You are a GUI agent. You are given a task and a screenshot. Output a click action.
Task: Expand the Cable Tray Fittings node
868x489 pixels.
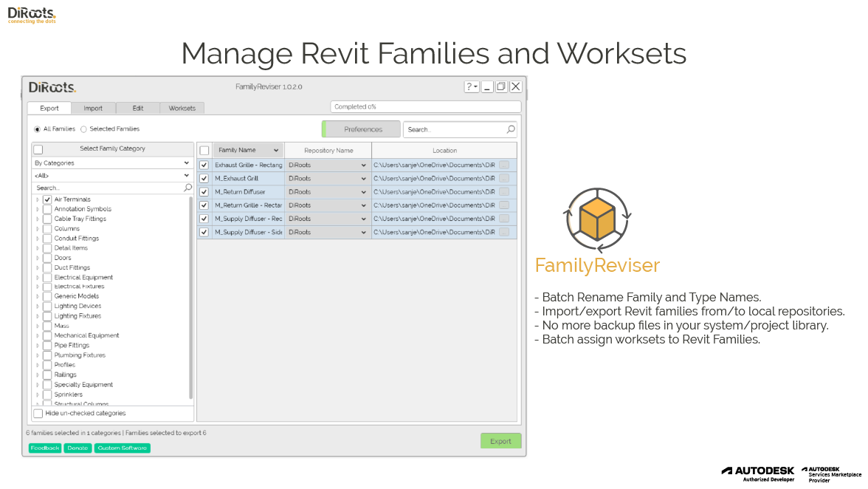tap(38, 219)
